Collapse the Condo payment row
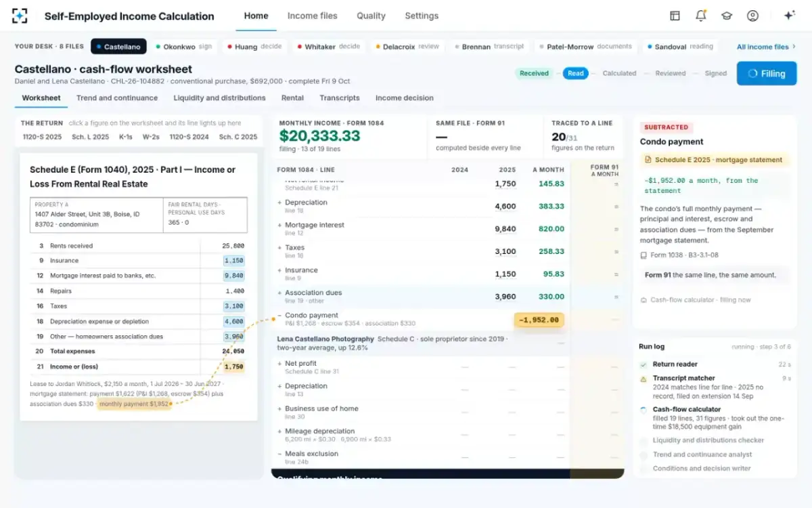This screenshot has height=508, width=812. [x=279, y=316]
